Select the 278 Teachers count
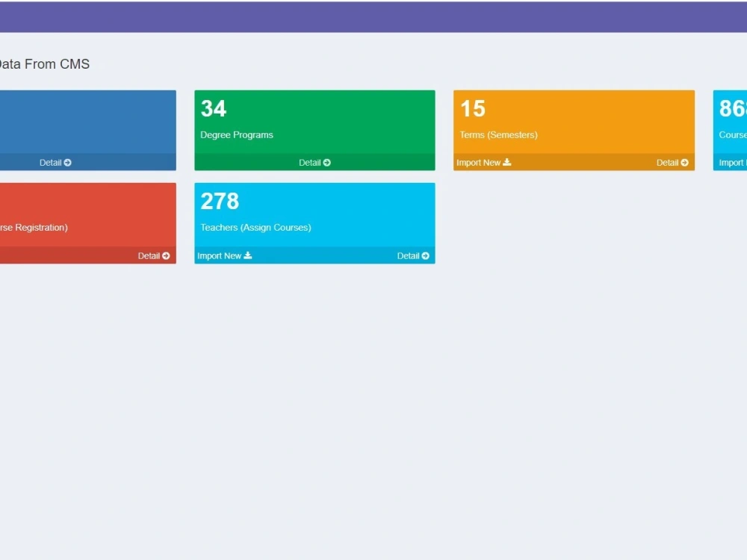Image resolution: width=747 pixels, height=560 pixels. [220, 202]
